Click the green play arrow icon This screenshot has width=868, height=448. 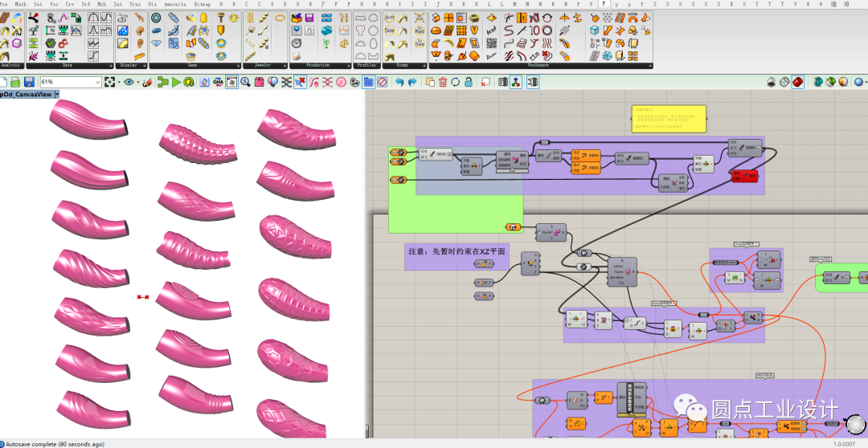176,82
